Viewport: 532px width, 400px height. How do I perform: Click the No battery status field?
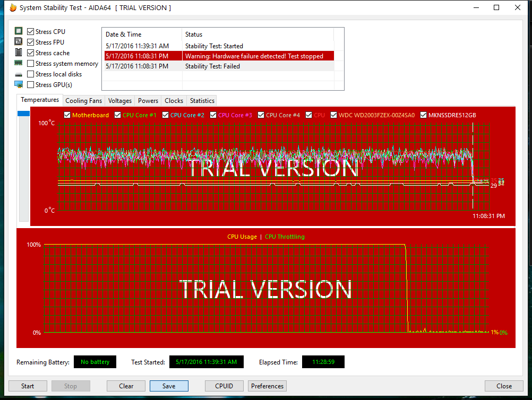[95, 362]
